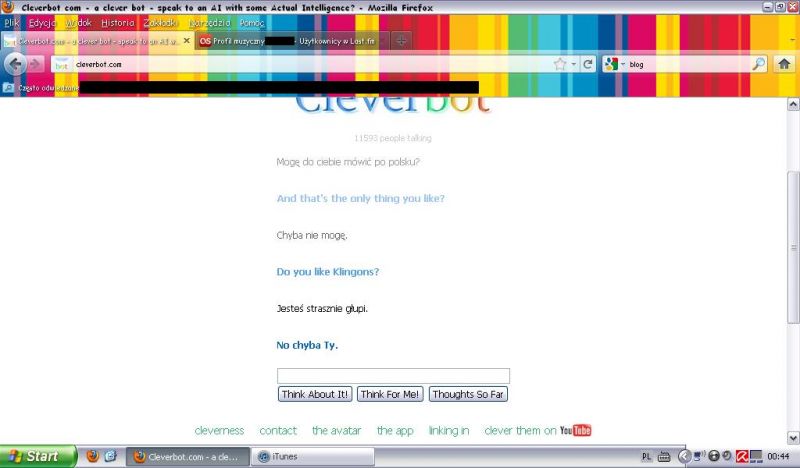
Task: Launch Firefox from quick launch icon
Action: (x=92, y=456)
